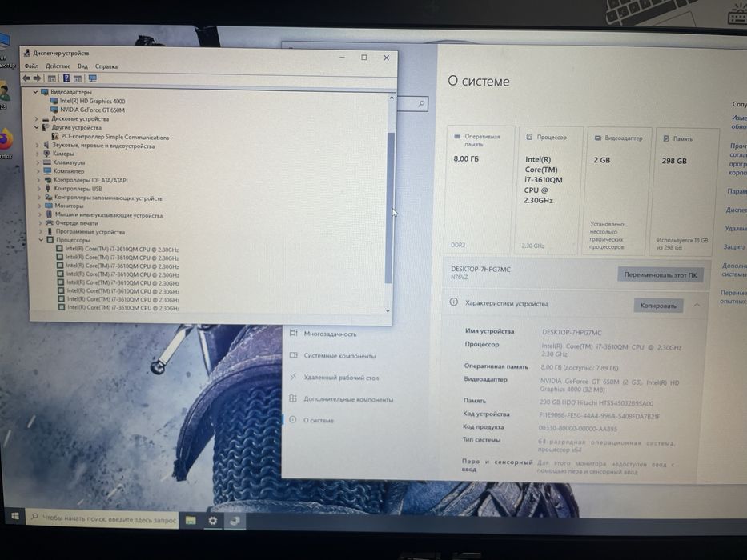747x560 pixels.
Task: Expand Мыши и иные указывающие устройства
Action: click(40, 214)
